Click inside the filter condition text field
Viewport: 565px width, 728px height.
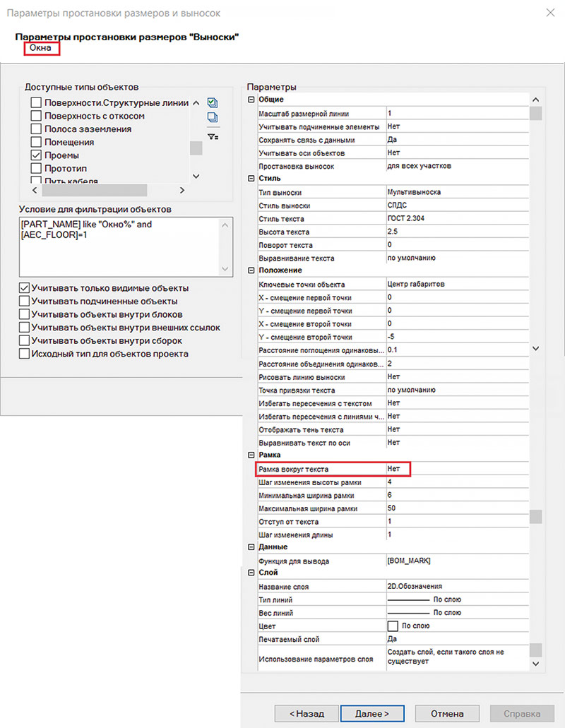(120, 246)
